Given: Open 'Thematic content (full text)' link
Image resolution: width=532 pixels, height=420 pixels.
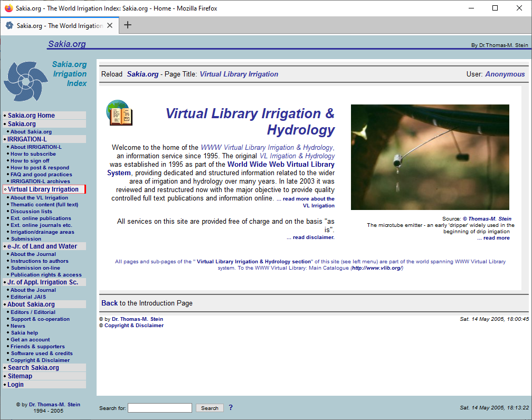Looking at the screenshot, I should tap(44, 205).
